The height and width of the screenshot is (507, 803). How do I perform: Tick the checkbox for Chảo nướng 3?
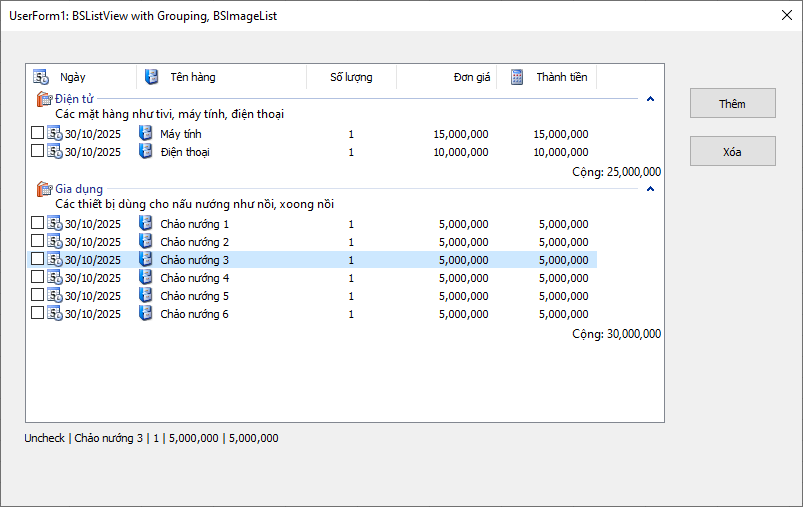pos(37,260)
